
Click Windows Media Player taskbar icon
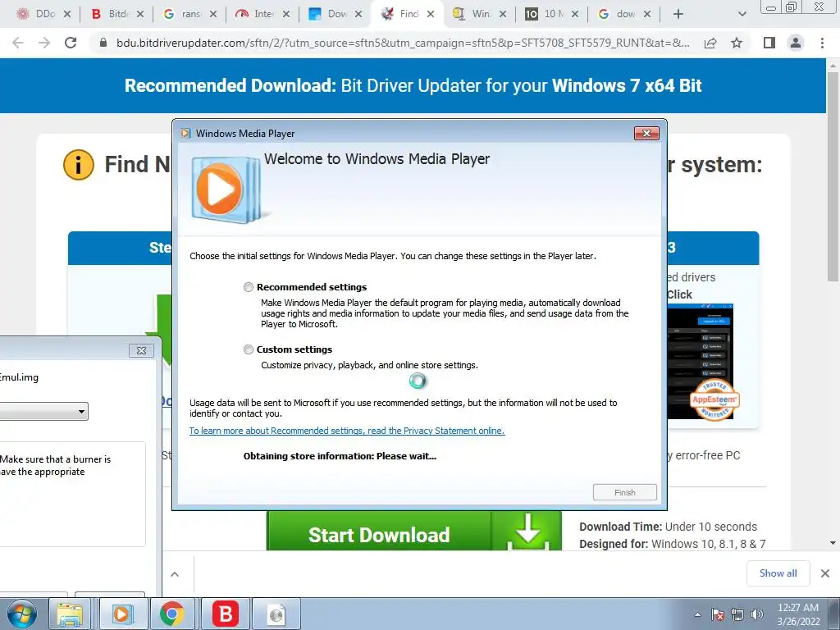tap(121, 614)
